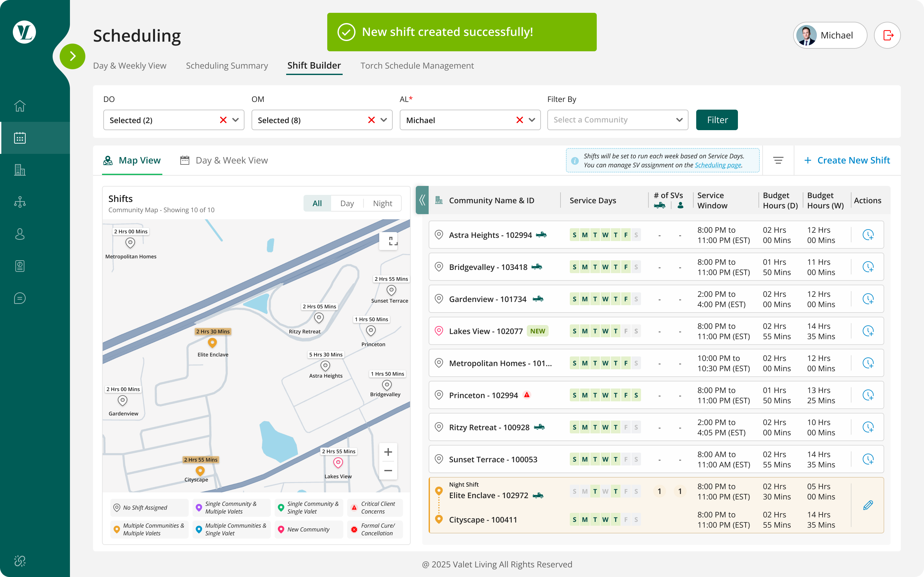Viewport: 924px width, 577px height.
Task: Follow the Scheduling page link
Action: [x=717, y=165]
